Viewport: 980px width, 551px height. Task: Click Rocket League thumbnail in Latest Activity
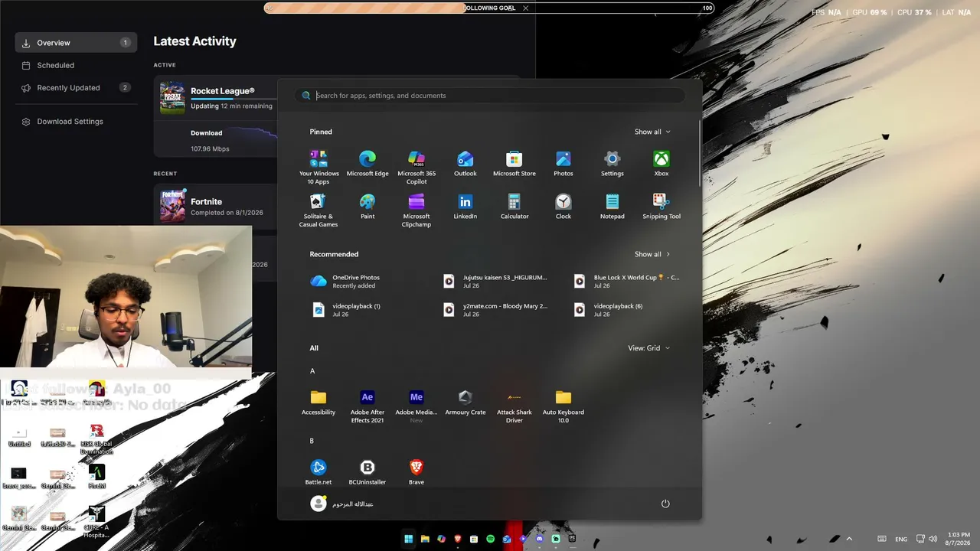tap(172, 97)
